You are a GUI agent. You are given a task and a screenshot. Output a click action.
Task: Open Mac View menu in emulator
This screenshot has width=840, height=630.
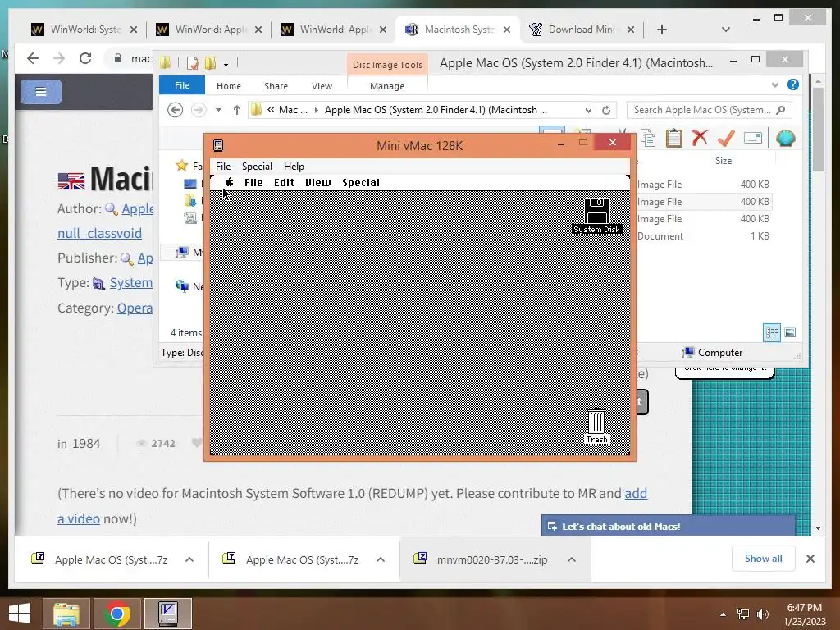click(x=317, y=183)
